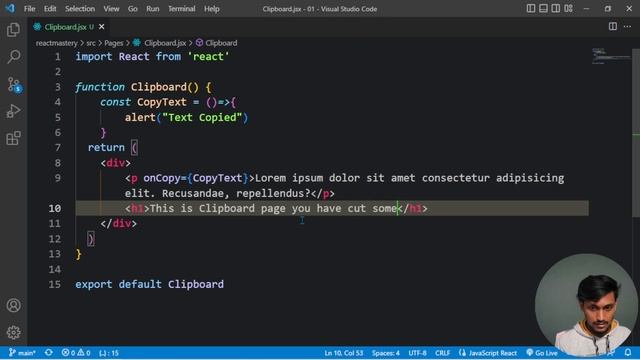This screenshot has height=360, width=640.
Task: Select the Clipboard.jsx editor tab
Action: (x=69, y=27)
